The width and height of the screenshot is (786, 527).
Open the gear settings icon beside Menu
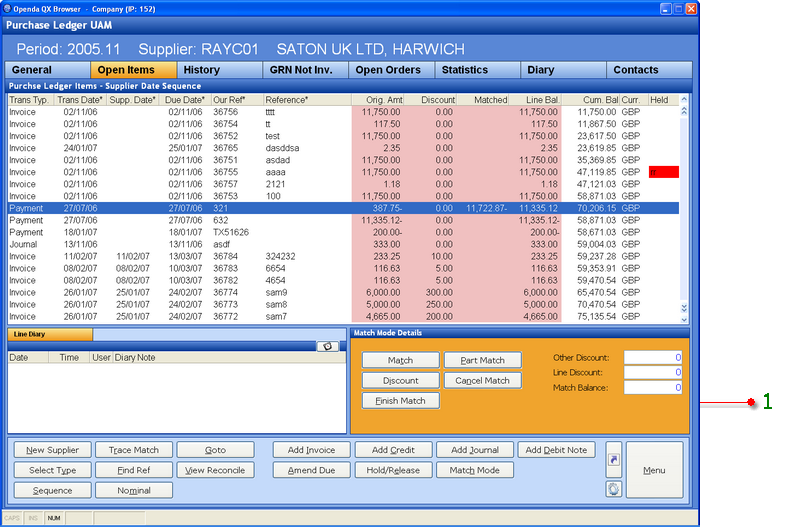click(614, 489)
